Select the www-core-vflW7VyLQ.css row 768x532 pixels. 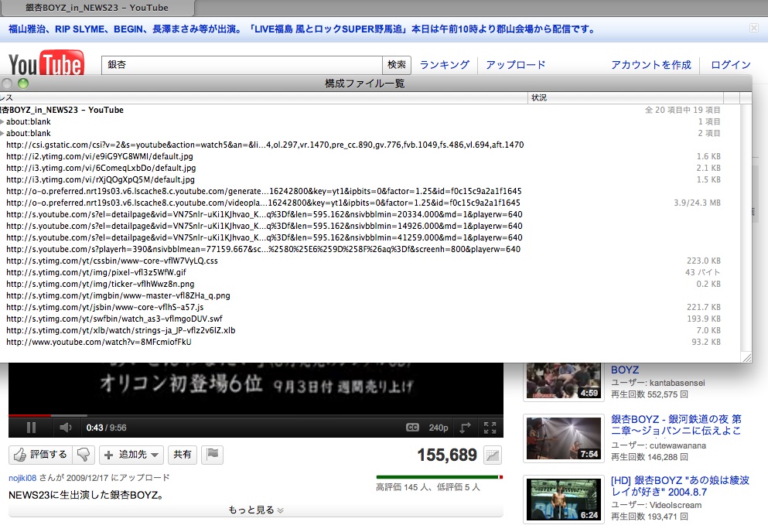pyautogui.click(x=370, y=261)
